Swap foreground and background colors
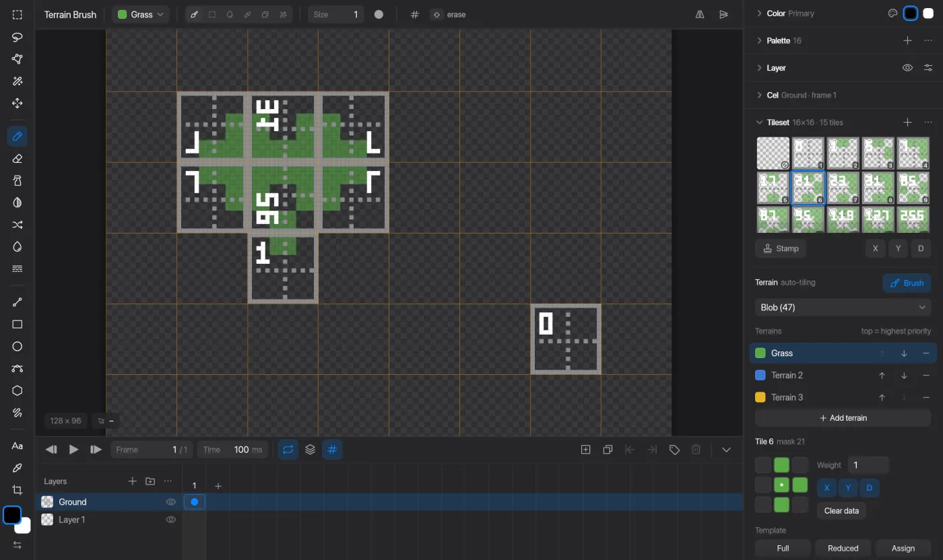Screen dimensions: 943x560 coord(18,545)
